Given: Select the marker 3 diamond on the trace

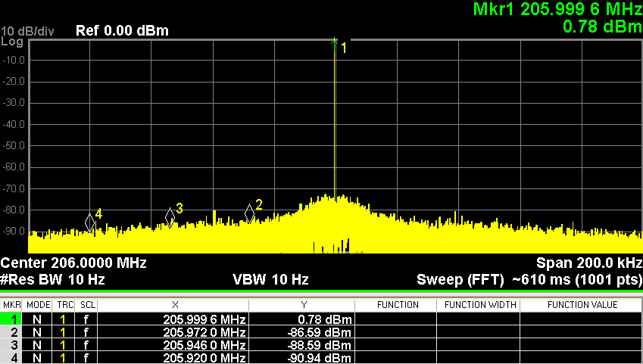Looking at the screenshot, I should coord(170,217).
